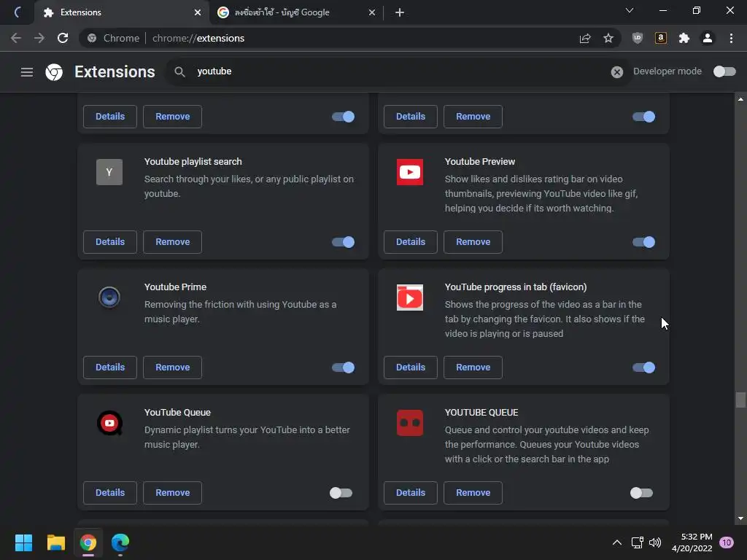Remove the YOUTUBE QUEUE performance extension
Screen dimensions: 747x560
473,493
